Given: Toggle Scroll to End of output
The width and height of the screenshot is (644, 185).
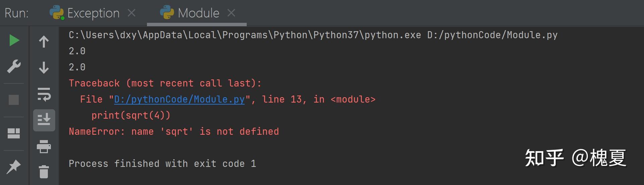Looking at the screenshot, I should click(x=44, y=120).
